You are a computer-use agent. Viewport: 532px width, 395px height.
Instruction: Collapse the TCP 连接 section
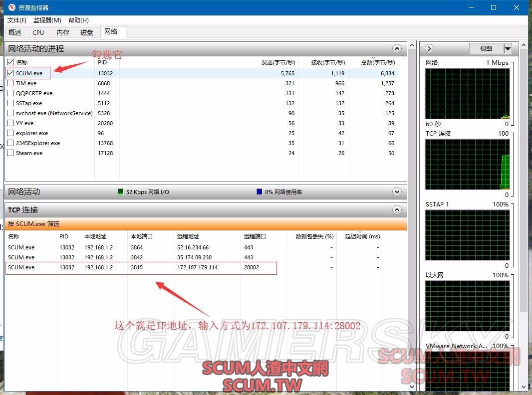[x=397, y=210]
